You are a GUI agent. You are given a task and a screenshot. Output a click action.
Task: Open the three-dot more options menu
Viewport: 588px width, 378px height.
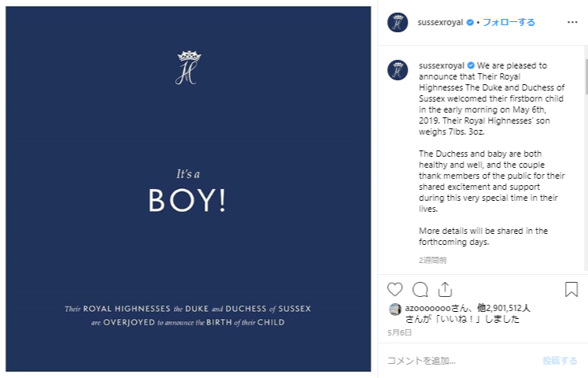pos(572,22)
